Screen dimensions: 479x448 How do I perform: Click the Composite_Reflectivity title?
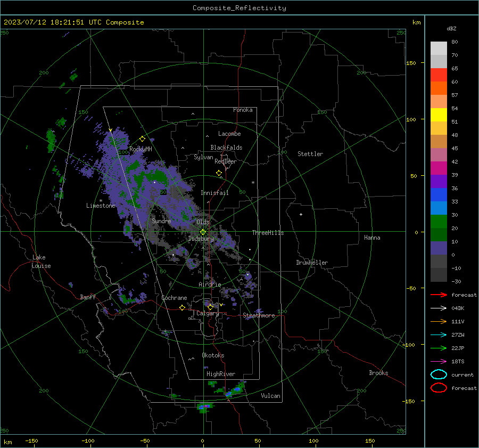tap(240, 8)
